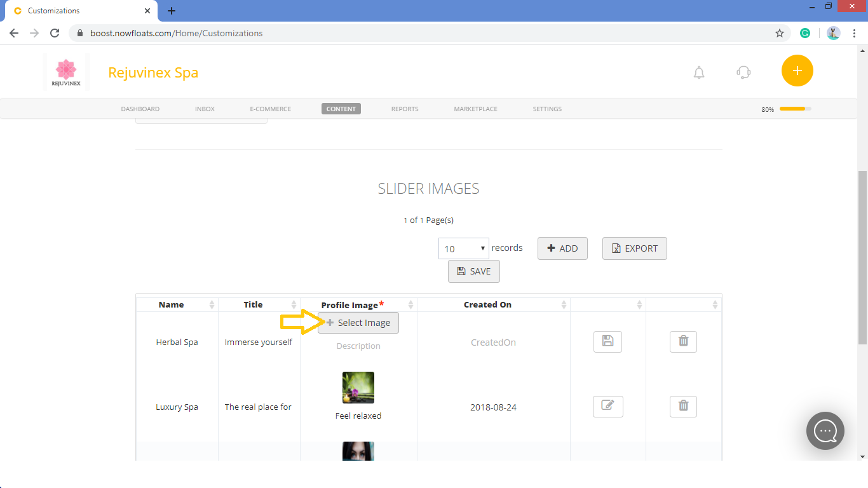Click the Herbal Spa name cell

coord(177,342)
